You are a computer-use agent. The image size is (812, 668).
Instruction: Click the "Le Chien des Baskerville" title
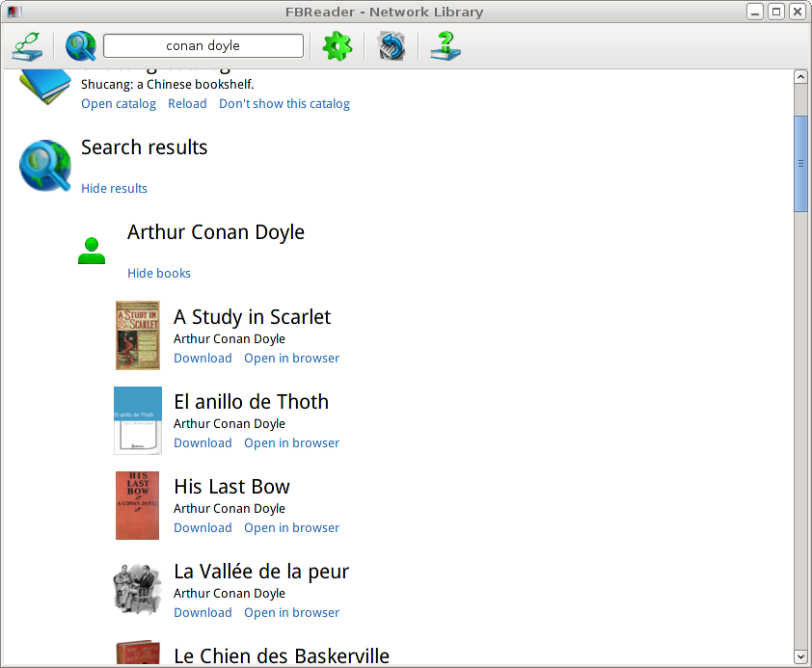coord(282,655)
